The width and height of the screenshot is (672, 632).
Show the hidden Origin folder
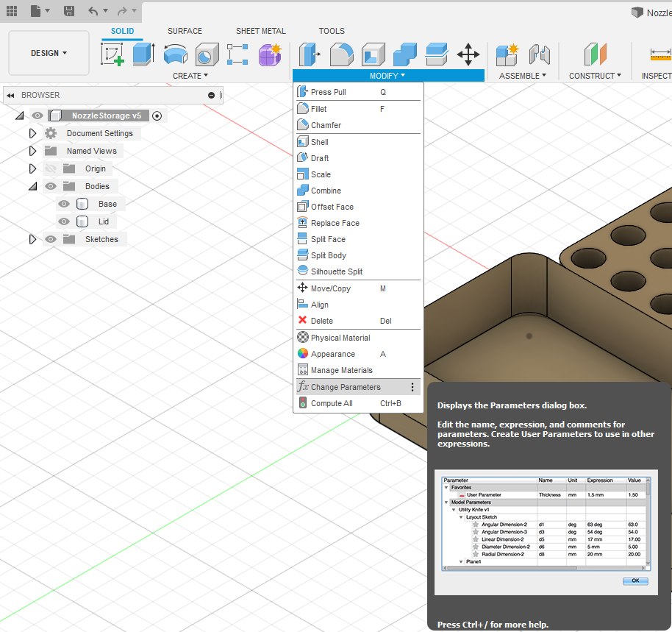pos(51,169)
